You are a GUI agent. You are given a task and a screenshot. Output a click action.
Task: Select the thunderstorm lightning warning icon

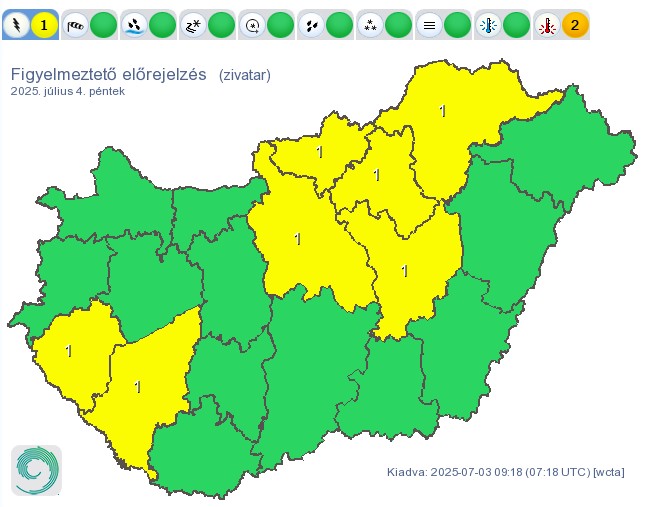coord(17,24)
